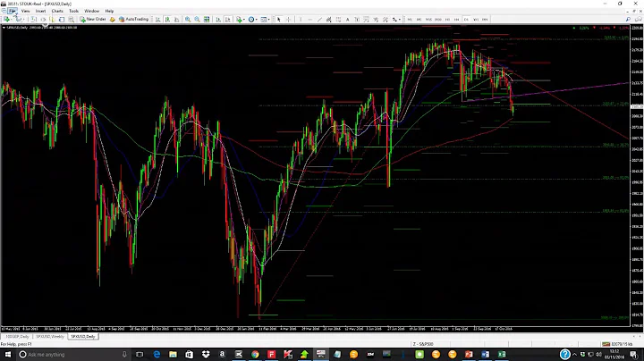Open the Tools menu
Viewport: 644px width, 361px height.
(73, 11)
